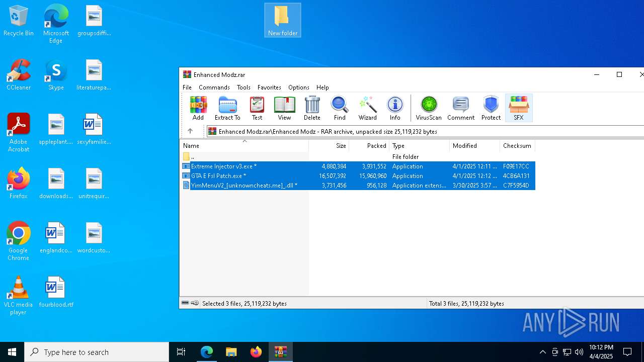Click the key icon in status bar
The image size is (644, 362).
tap(195, 303)
